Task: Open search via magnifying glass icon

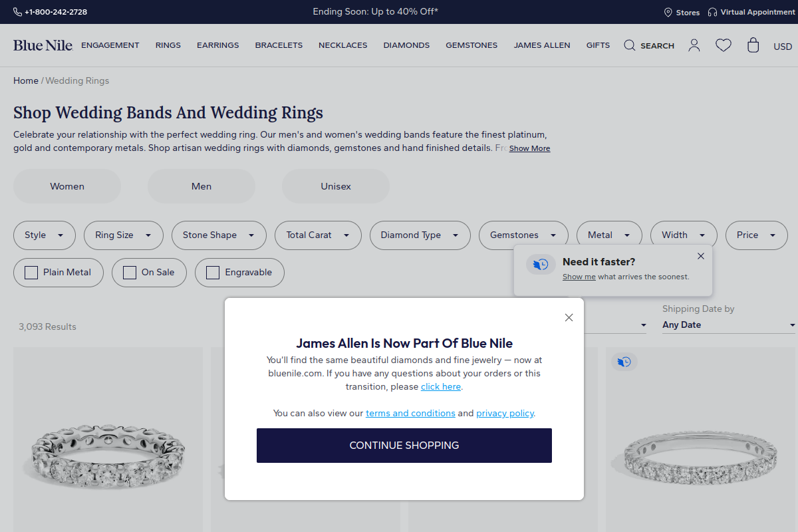Action: 629,45
